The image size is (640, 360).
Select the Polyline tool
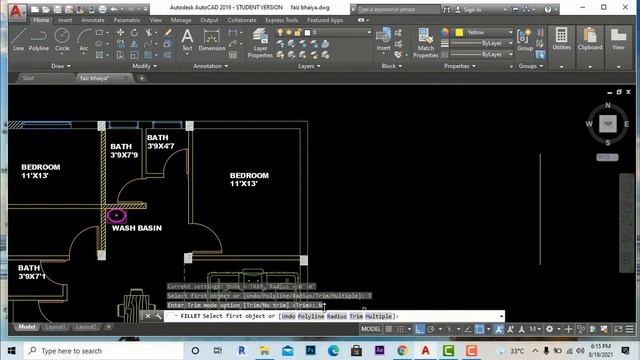(38, 40)
